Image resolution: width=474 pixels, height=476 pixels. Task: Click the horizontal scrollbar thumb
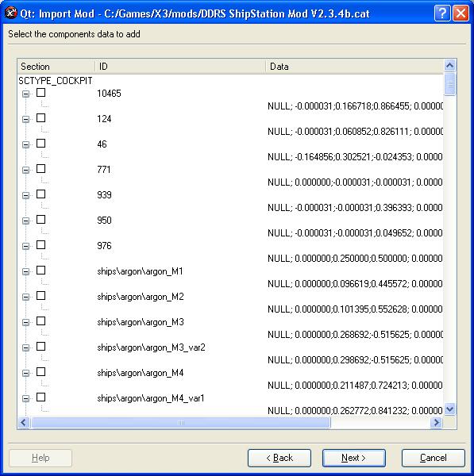point(181,423)
